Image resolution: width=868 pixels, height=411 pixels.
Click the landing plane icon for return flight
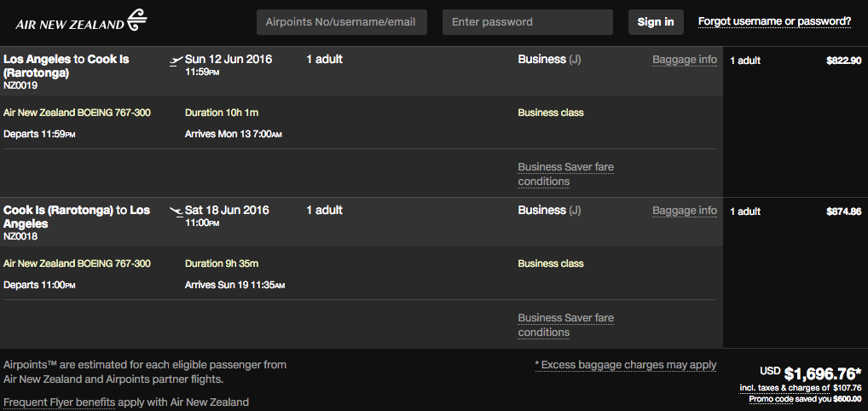tap(176, 211)
